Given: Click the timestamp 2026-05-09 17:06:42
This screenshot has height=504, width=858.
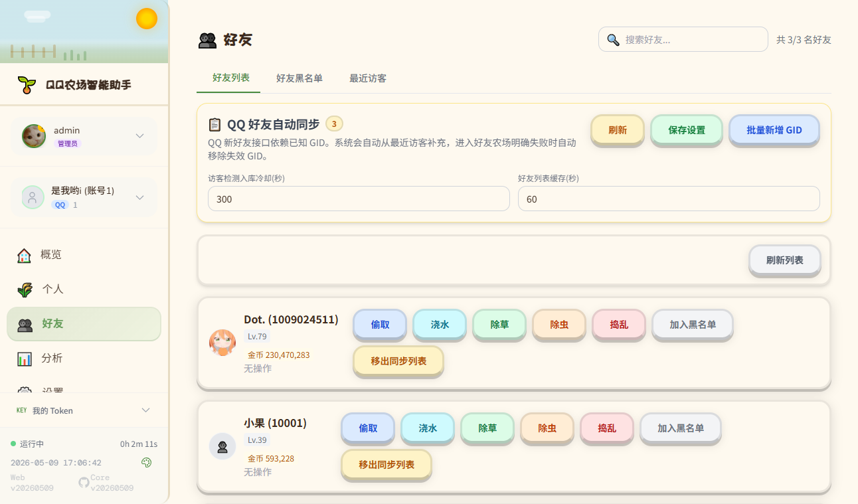Looking at the screenshot, I should tap(56, 462).
